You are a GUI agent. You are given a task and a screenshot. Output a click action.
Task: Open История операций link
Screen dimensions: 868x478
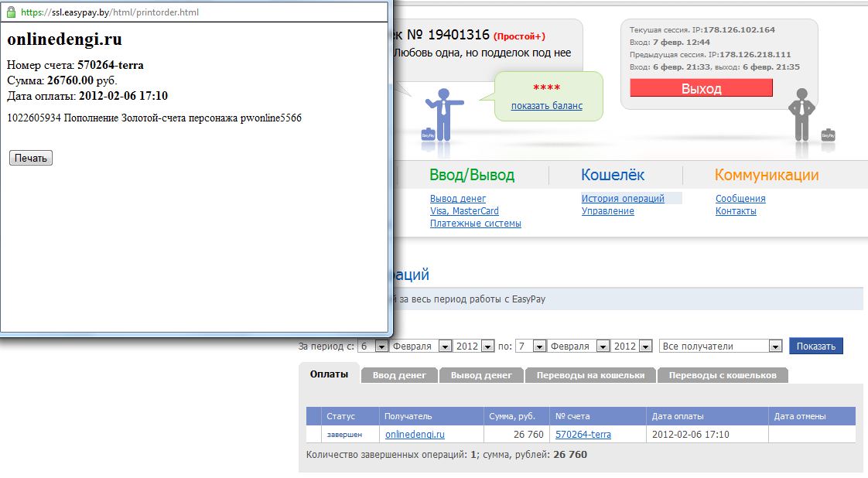[623, 199]
